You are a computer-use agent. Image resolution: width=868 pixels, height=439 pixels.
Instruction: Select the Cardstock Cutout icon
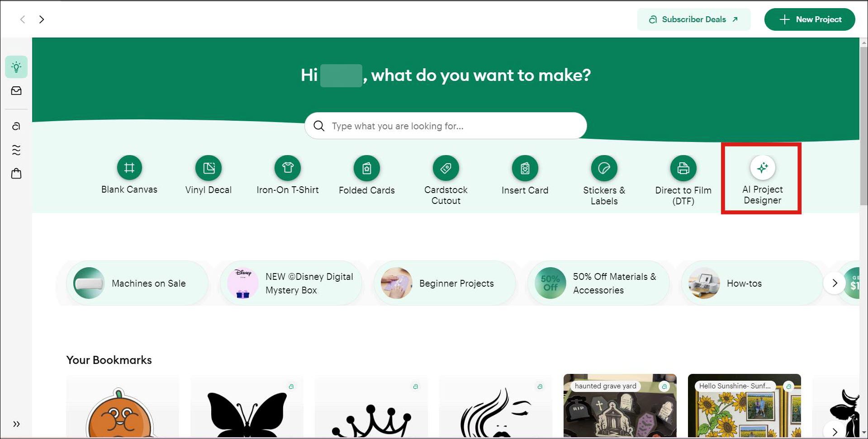point(446,168)
